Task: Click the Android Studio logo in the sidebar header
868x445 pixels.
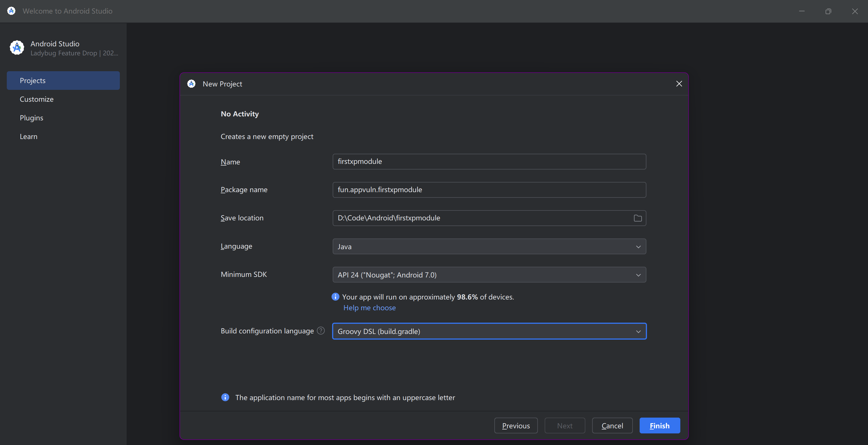Action: click(17, 48)
